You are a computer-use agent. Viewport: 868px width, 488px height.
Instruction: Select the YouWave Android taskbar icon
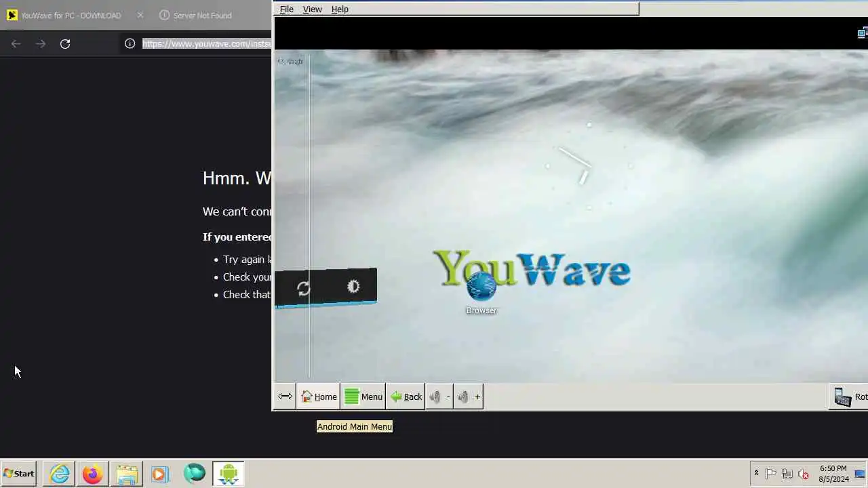(229, 474)
